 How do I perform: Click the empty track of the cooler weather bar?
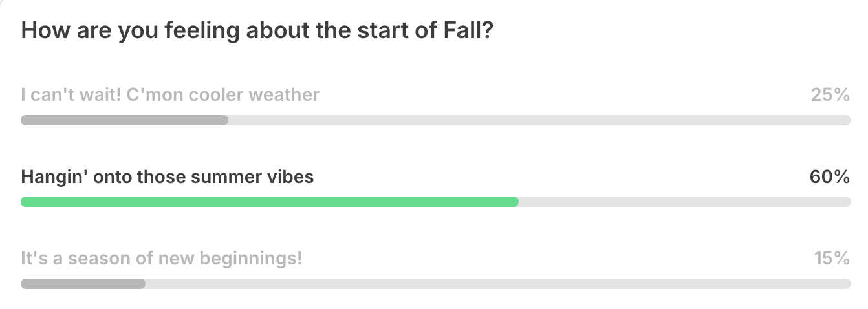point(539,120)
